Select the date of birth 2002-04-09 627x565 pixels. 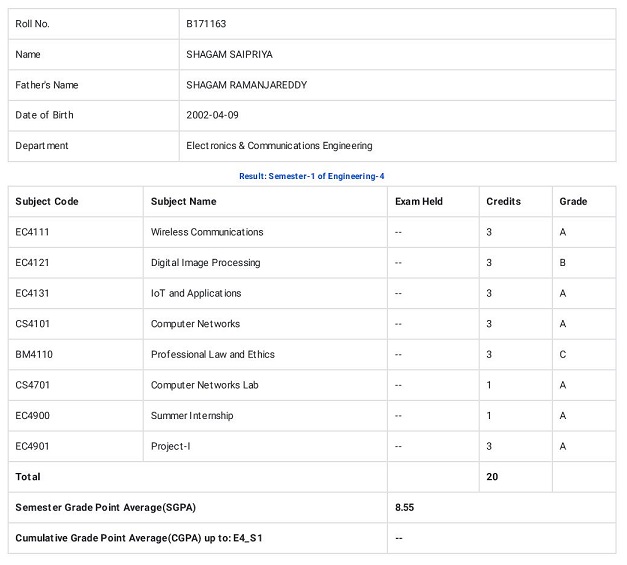click(212, 115)
